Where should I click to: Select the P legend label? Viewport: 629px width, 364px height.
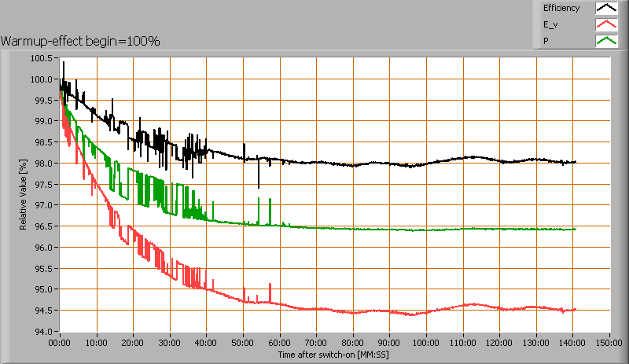click(x=546, y=40)
